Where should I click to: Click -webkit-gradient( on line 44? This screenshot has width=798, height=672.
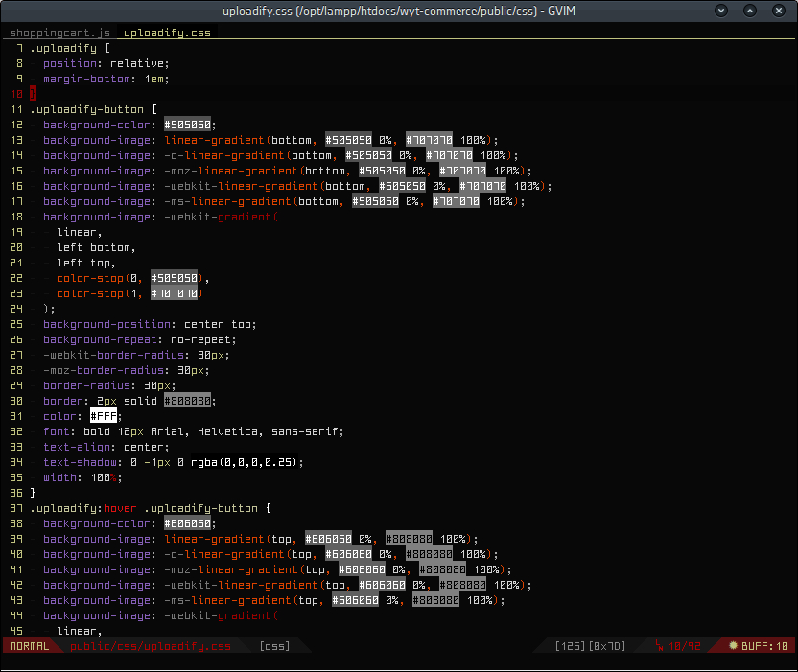(221, 615)
